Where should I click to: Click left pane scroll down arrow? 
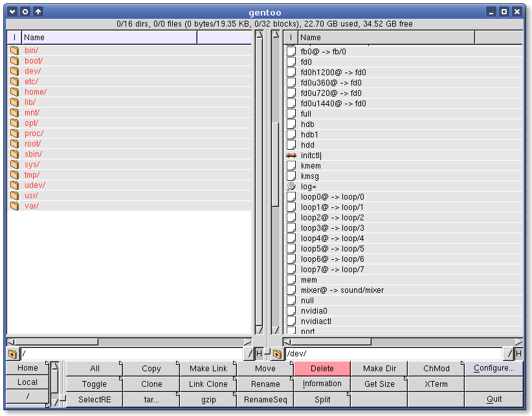(260, 330)
